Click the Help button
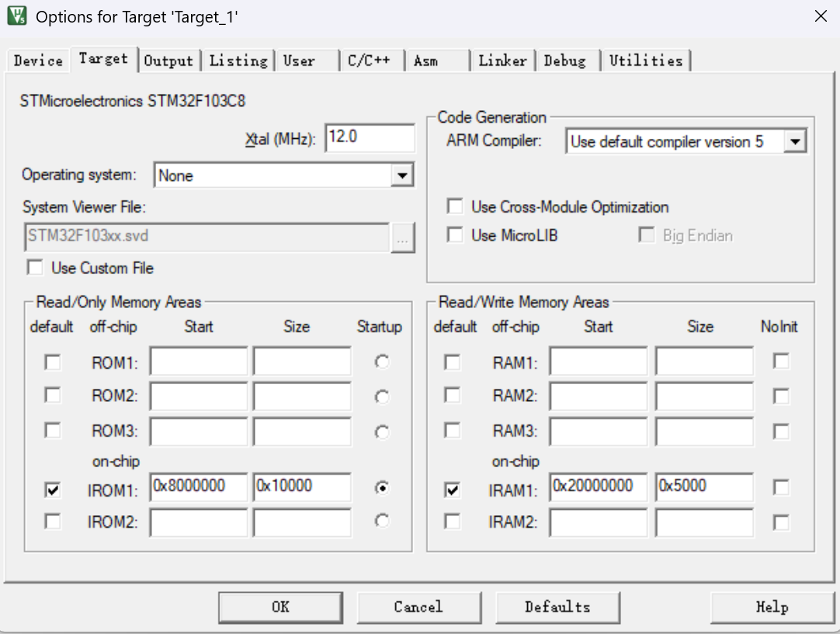The height and width of the screenshot is (634, 840). point(772,607)
